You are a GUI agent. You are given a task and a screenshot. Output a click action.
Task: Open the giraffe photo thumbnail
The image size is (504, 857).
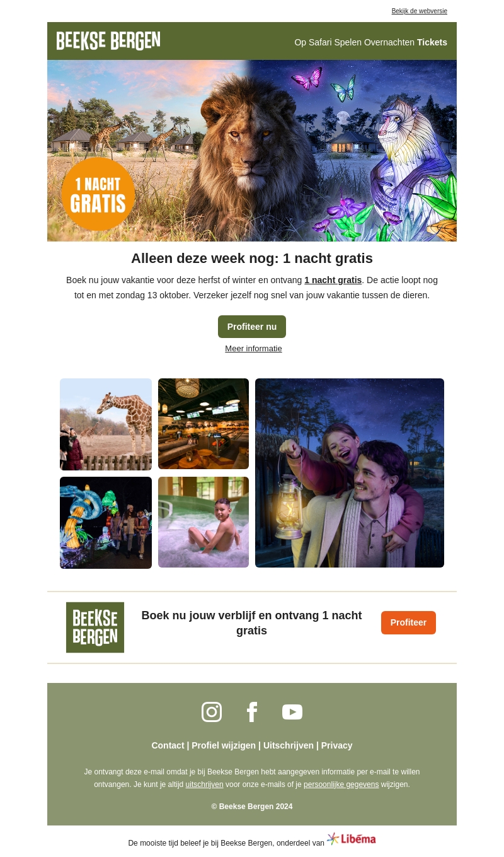pos(106,424)
